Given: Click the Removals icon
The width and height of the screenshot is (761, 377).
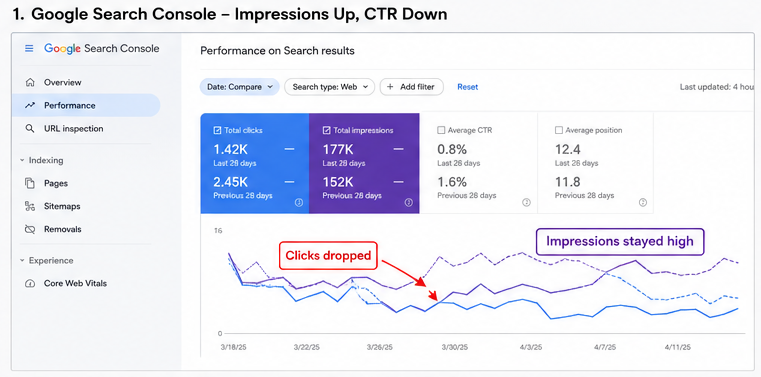Looking at the screenshot, I should [30, 229].
